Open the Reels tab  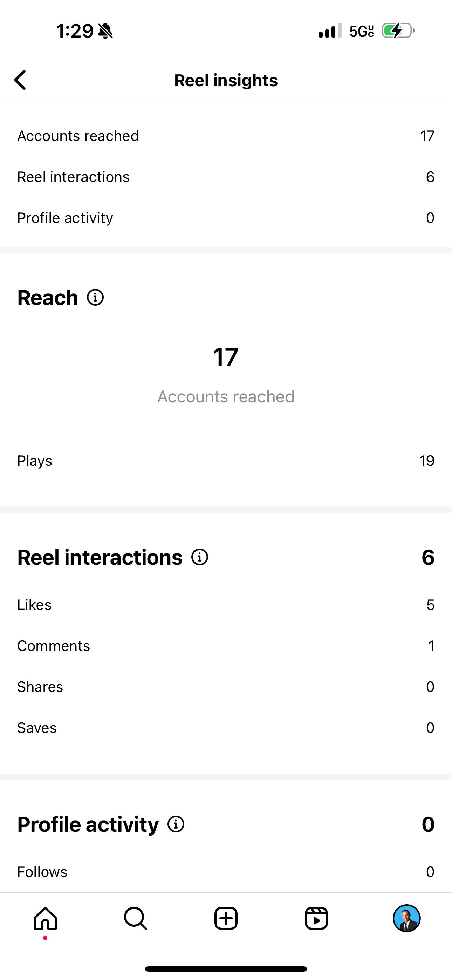pyautogui.click(x=316, y=918)
